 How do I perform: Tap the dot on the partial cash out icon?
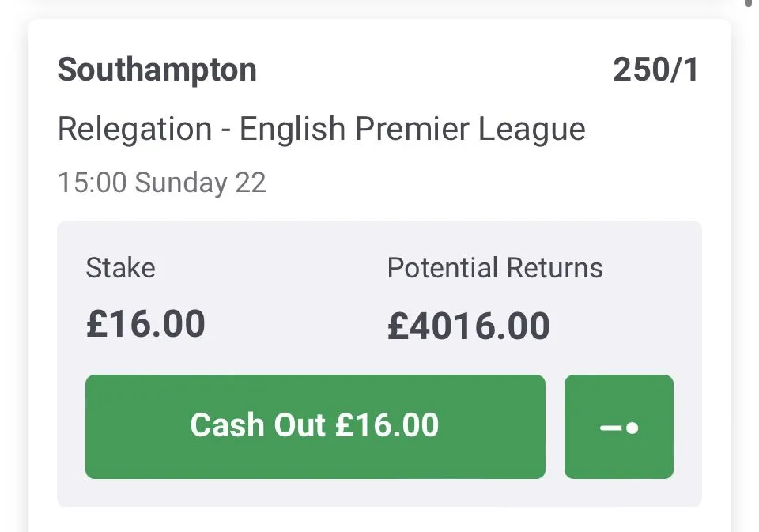632,428
